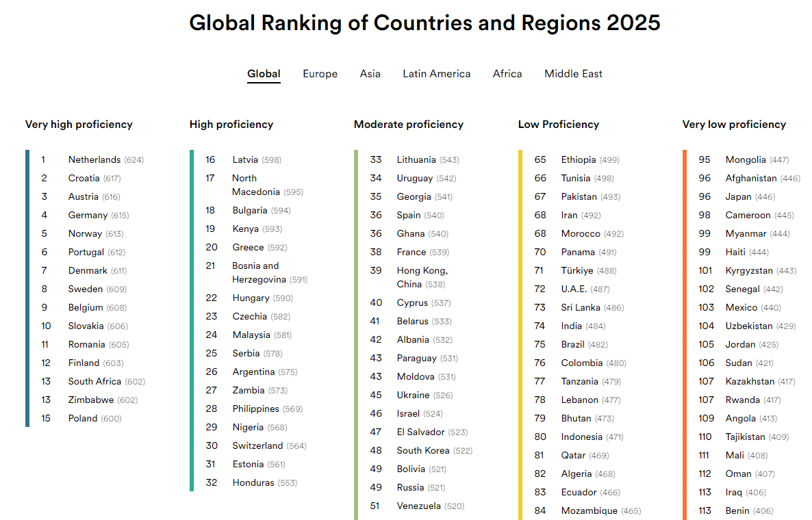This screenshot has width=812, height=520.
Task: Open the Kazakhstan country link
Action: 750,381
